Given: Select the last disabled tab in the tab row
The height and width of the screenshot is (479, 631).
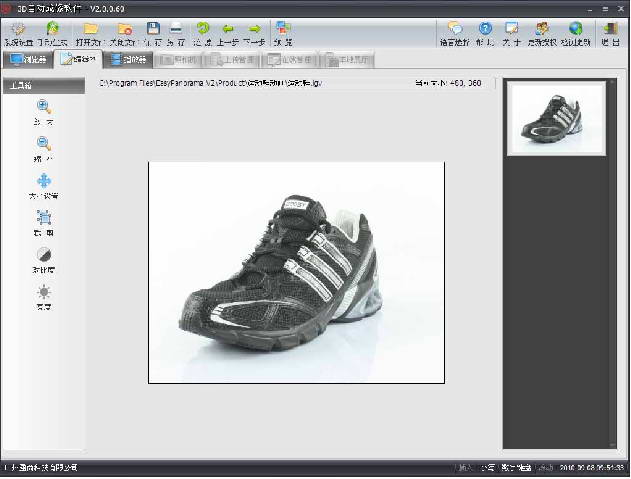Looking at the screenshot, I should (x=348, y=60).
